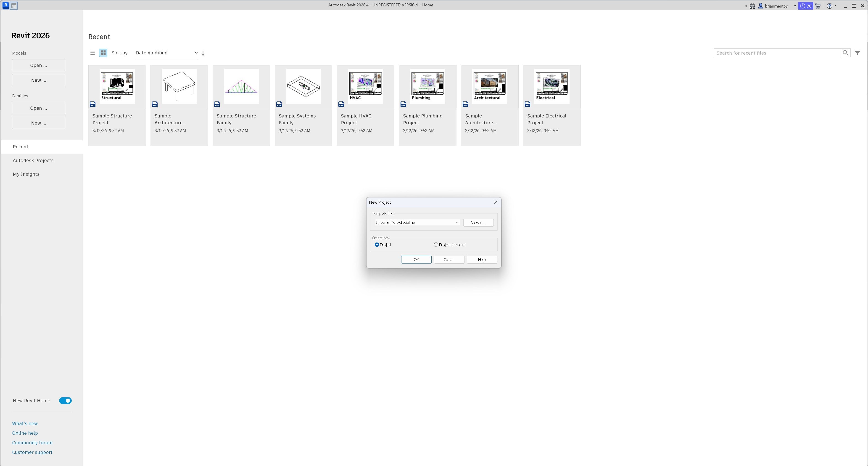Open the My Insights section

(26, 174)
